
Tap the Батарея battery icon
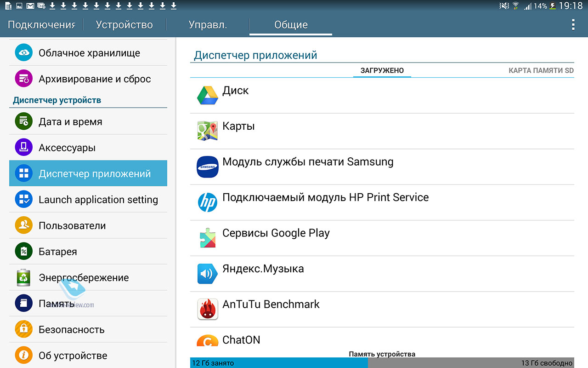pyautogui.click(x=23, y=252)
